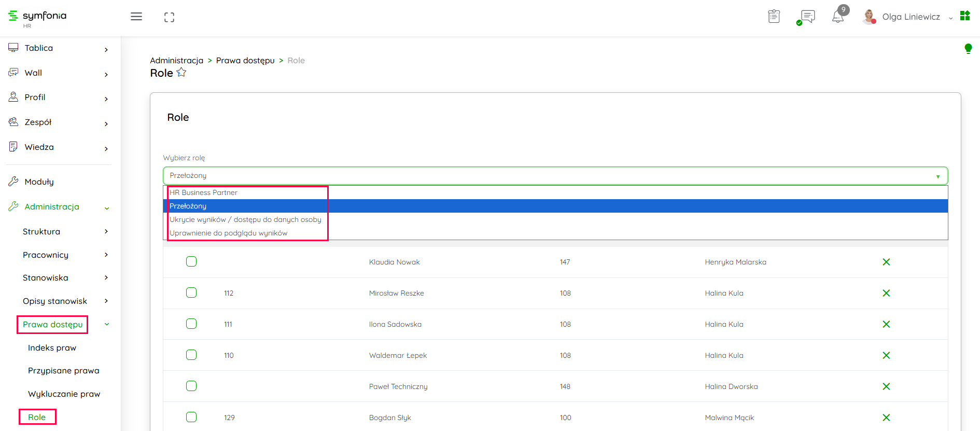
Task: Open notifications bell icon
Action: coord(838,17)
